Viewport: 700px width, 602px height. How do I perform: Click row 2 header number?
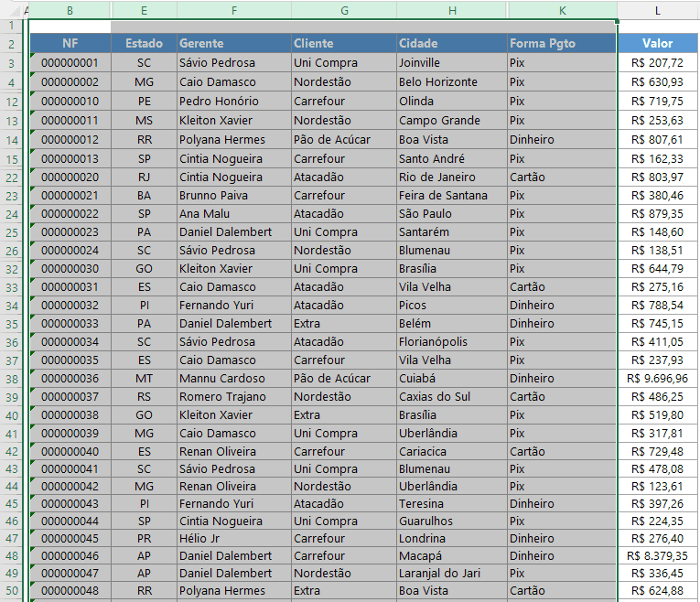13,44
